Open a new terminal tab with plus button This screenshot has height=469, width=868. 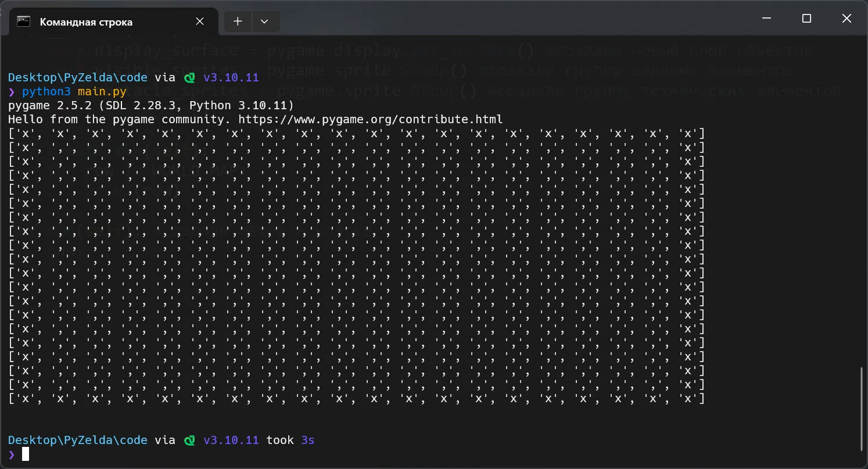238,22
